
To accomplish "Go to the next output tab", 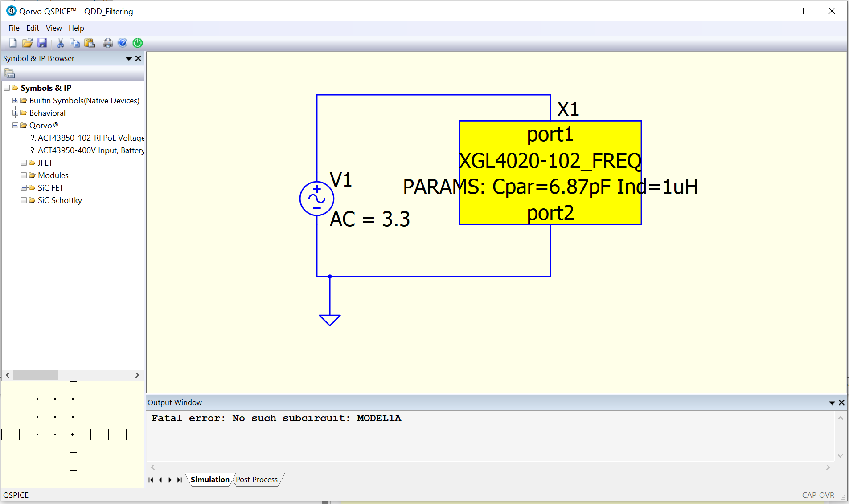I will pos(170,480).
